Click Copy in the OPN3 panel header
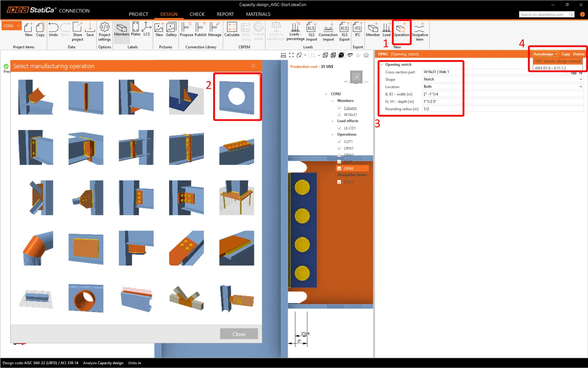 point(566,54)
